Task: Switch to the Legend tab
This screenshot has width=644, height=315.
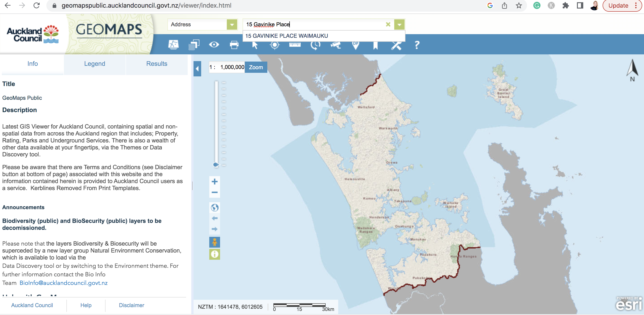Action: click(95, 64)
